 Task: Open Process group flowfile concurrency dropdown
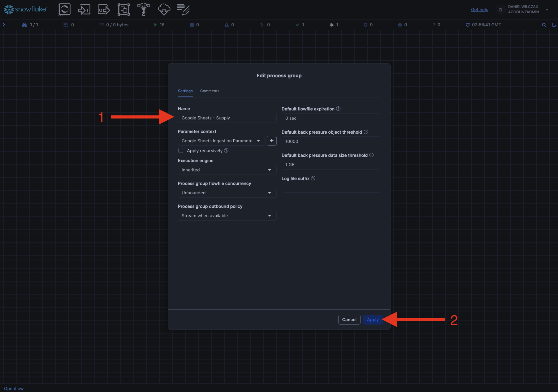point(227,193)
